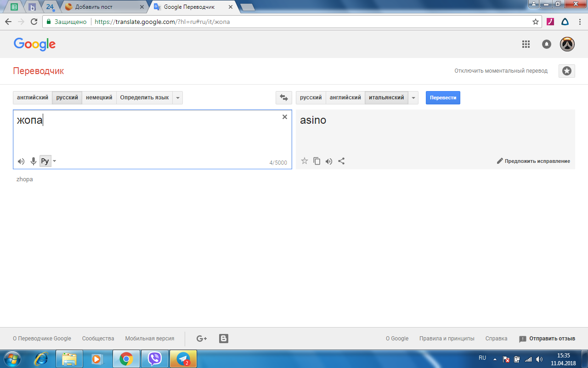Screen dimensions: 588x368
Task: Open pink browser extension icon
Action: (x=550, y=22)
